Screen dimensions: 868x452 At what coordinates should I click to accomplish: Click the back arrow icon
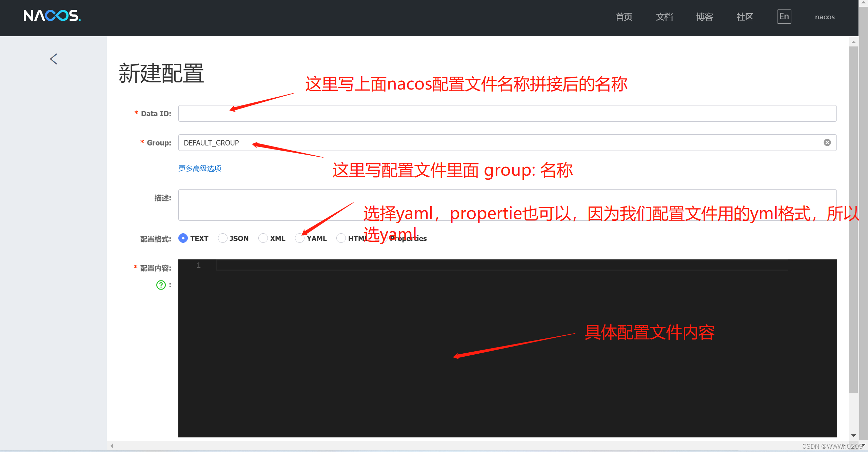[54, 59]
